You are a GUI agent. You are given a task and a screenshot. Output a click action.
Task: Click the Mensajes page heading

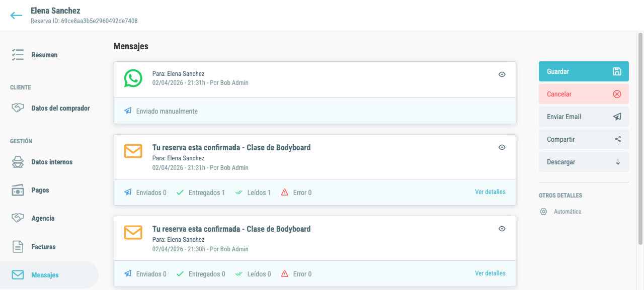pyautogui.click(x=131, y=46)
